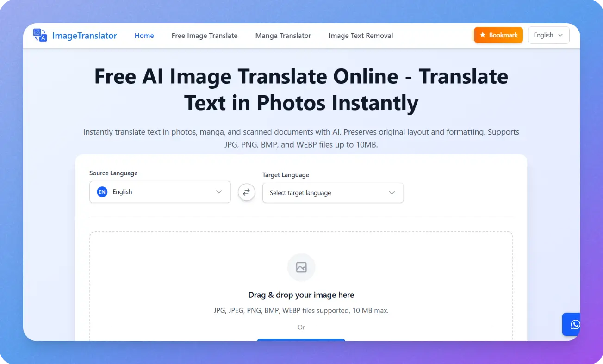Click the Source Language English field
Image resolution: width=603 pixels, height=364 pixels.
tap(160, 192)
